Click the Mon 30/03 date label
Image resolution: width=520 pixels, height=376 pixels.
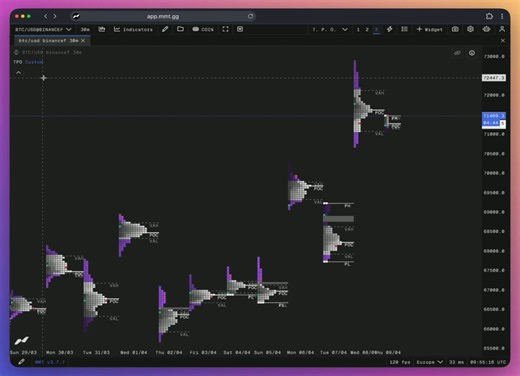(x=59, y=352)
